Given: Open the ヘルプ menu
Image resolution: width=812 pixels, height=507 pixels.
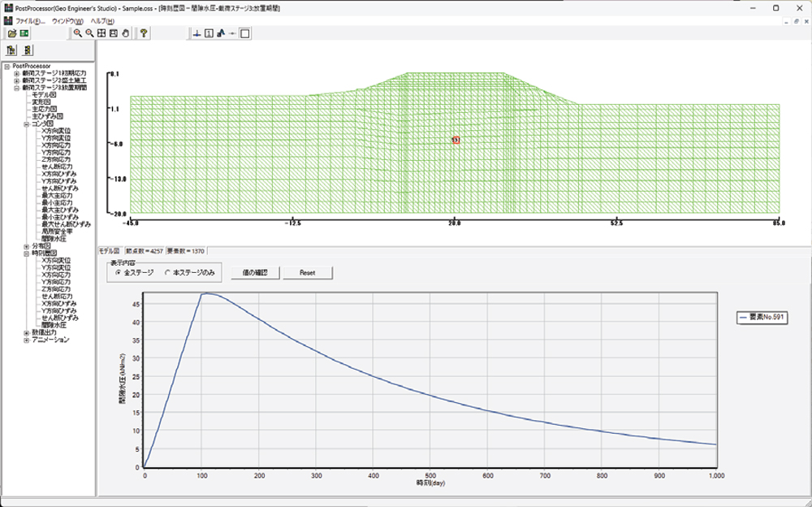Looking at the screenshot, I should pyautogui.click(x=102, y=21).
